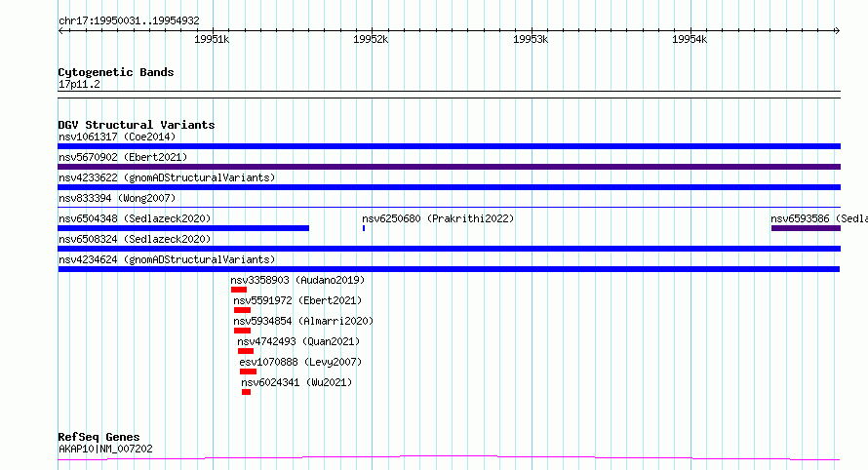Click the ruler's right arrow end
868x470 pixels.
click(837, 31)
